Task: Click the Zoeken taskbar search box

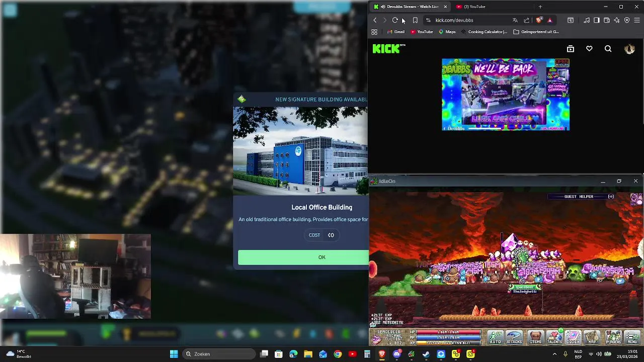Action: point(219,354)
